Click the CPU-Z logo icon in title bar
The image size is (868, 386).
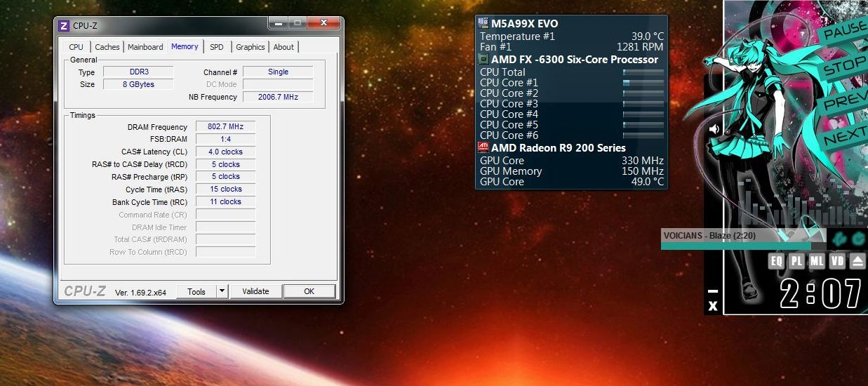63,26
